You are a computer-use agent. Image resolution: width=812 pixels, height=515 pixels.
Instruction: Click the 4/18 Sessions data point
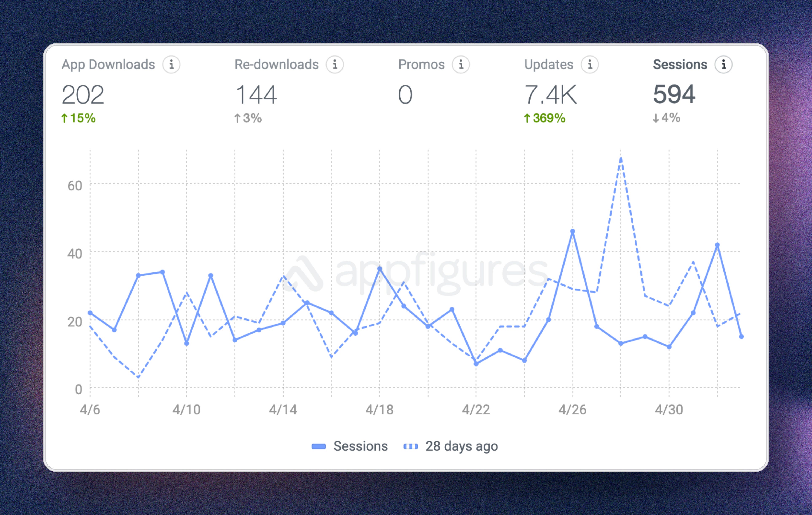pyautogui.click(x=380, y=269)
